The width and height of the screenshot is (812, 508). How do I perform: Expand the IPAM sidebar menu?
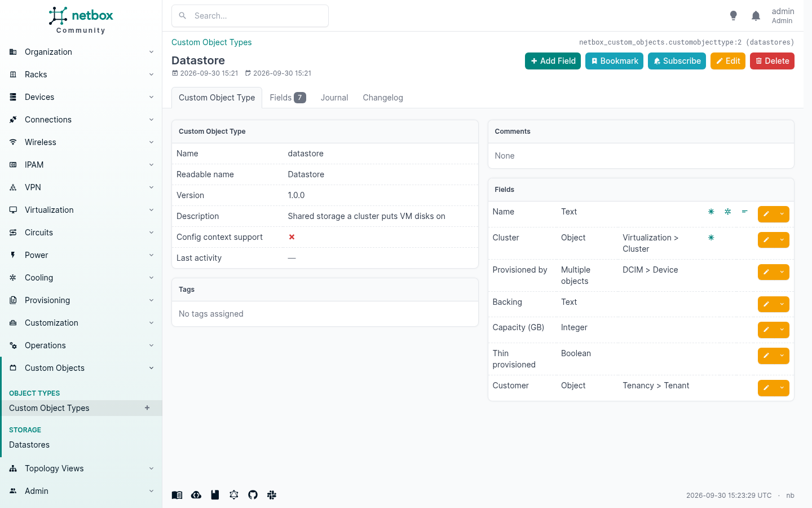(81, 165)
